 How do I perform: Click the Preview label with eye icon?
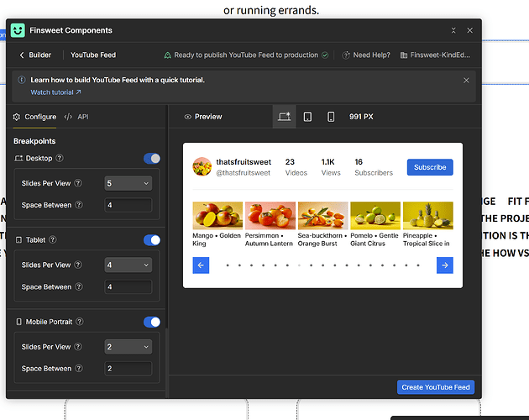(x=203, y=117)
